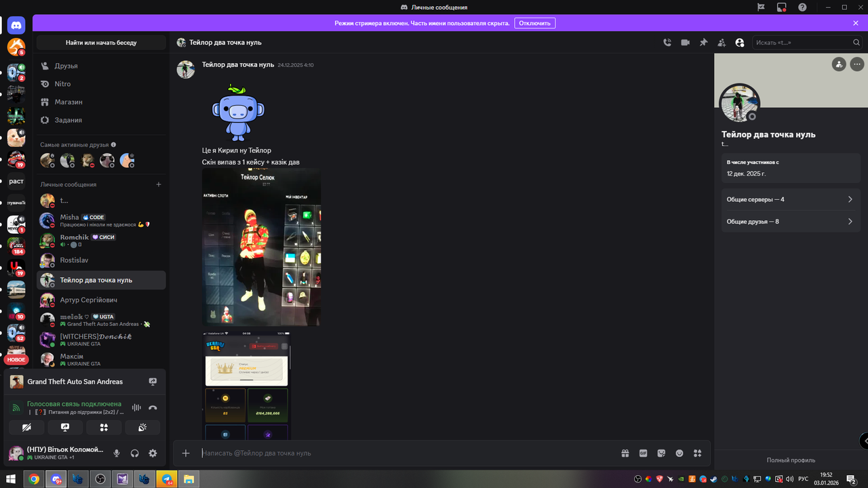Open the GIF picker
The width and height of the screenshot is (868, 488).
[x=644, y=453]
